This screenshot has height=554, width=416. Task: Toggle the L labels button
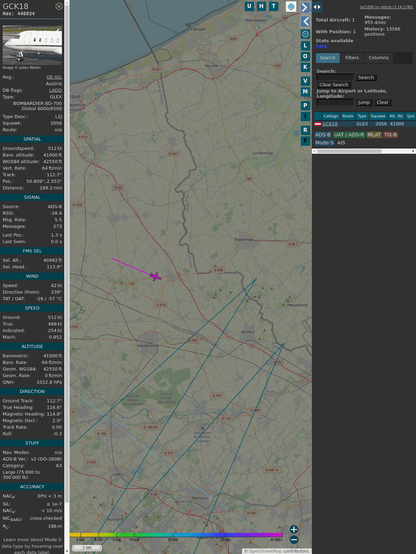305,45
